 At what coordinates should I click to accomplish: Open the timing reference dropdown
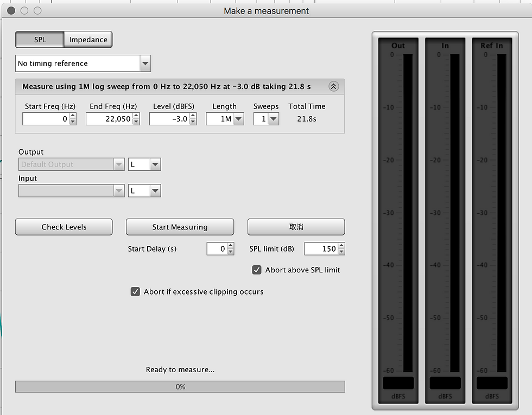145,63
